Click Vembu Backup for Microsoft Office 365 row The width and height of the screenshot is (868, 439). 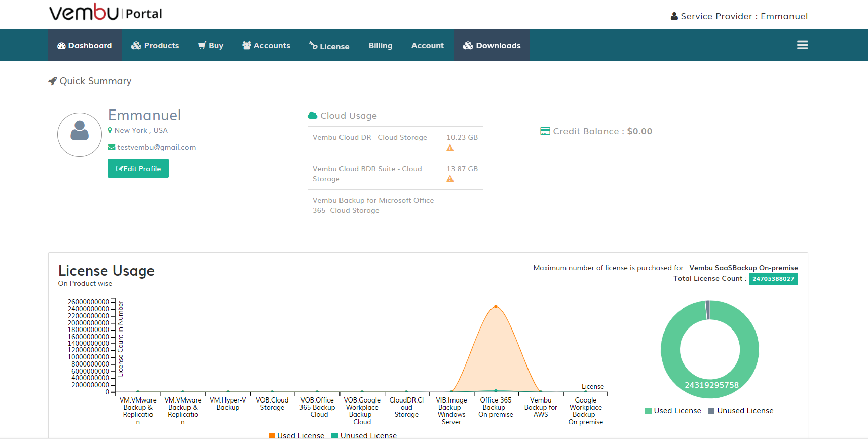point(395,205)
